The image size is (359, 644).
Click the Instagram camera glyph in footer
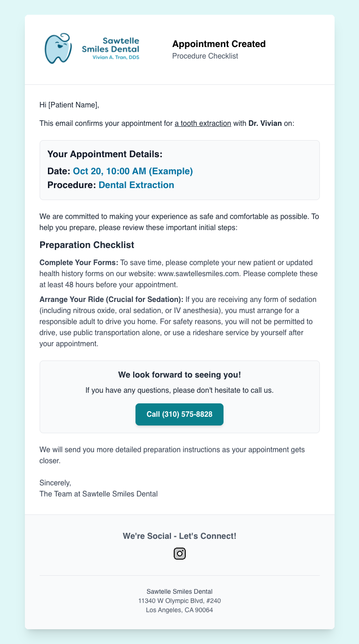pyautogui.click(x=179, y=553)
